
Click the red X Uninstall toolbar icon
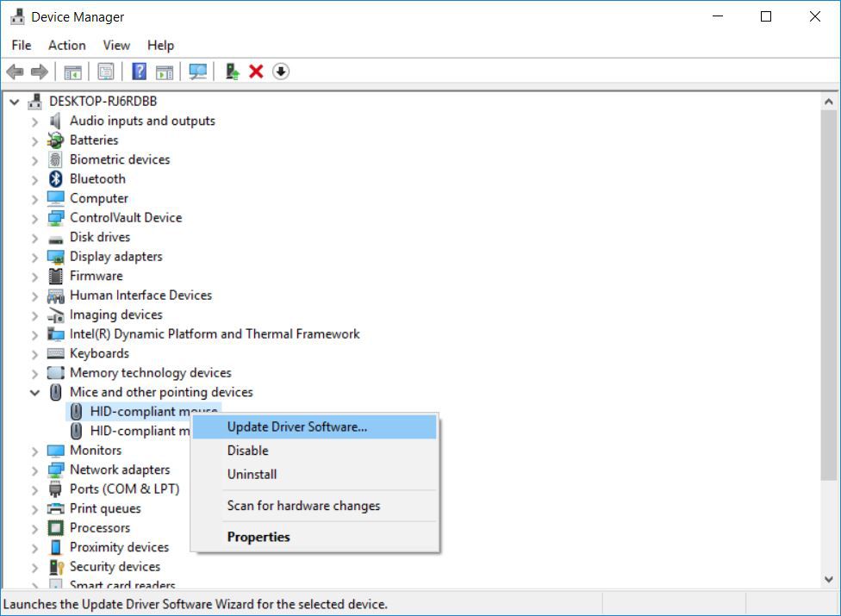tap(256, 71)
